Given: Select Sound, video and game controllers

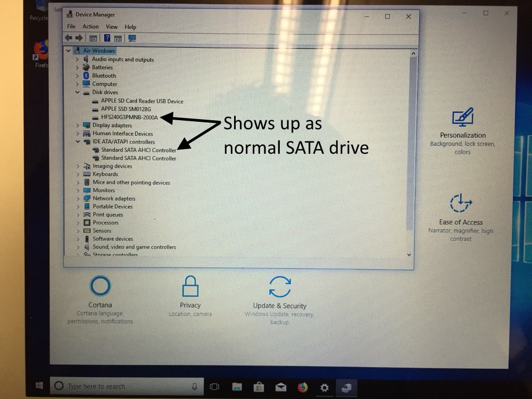Looking at the screenshot, I should [135, 247].
